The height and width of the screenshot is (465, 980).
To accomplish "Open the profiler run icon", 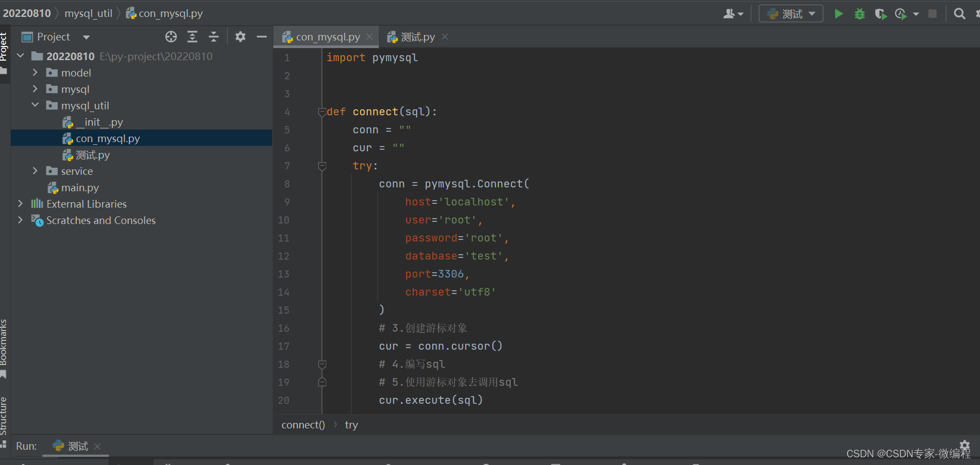I will point(901,14).
